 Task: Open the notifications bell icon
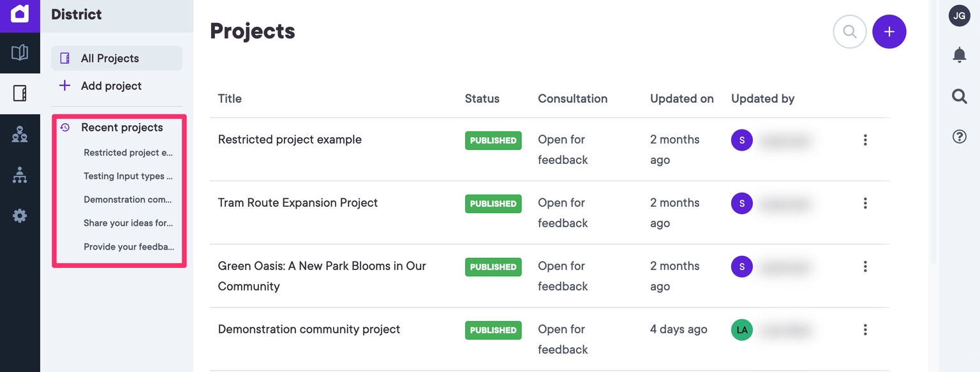[959, 55]
